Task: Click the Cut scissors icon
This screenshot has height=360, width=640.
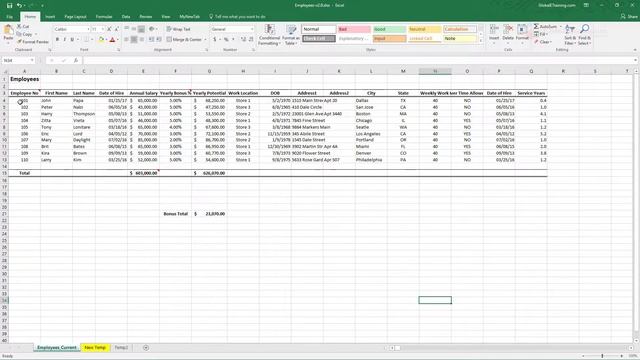Action: 19,27
